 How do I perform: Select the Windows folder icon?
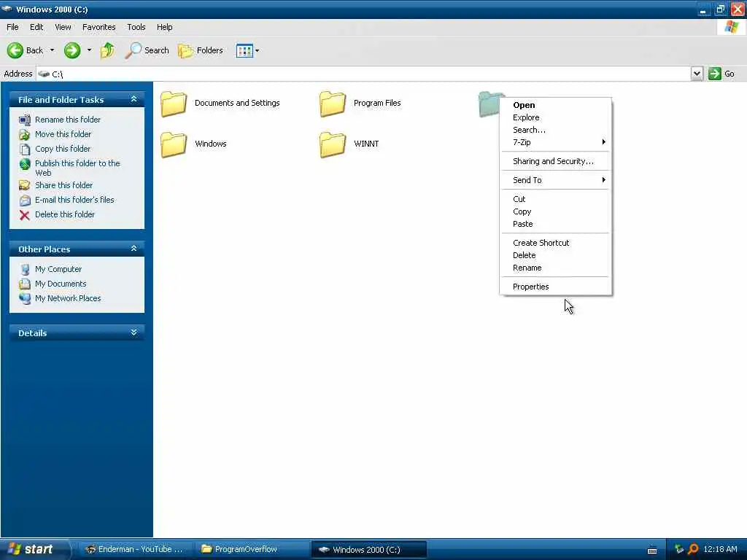(x=174, y=145)
